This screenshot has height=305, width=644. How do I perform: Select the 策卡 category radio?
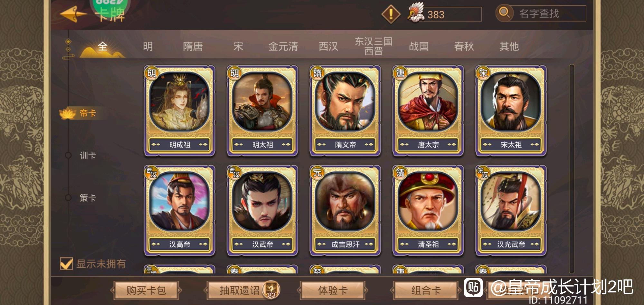click(x=68, y=197)
